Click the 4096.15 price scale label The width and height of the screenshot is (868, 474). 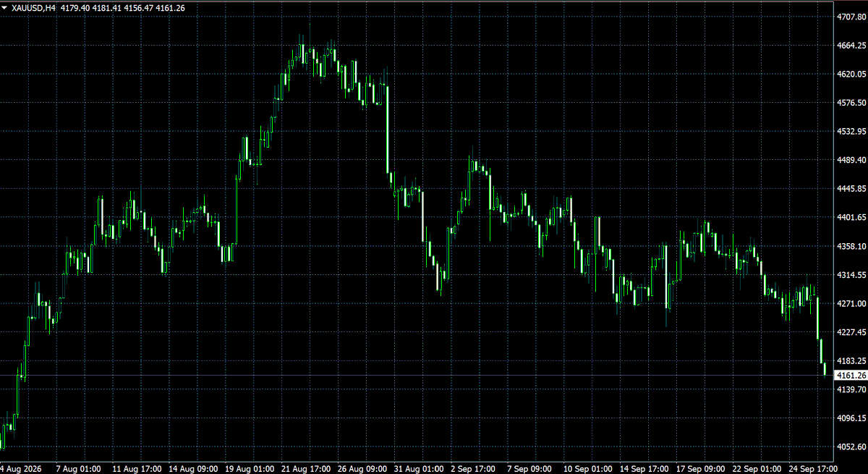pos(851,418)
